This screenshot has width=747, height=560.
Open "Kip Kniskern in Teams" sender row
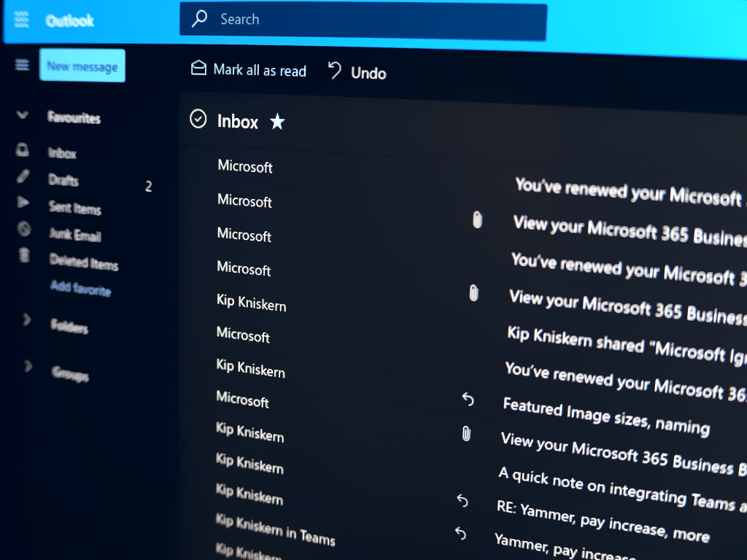275,529
